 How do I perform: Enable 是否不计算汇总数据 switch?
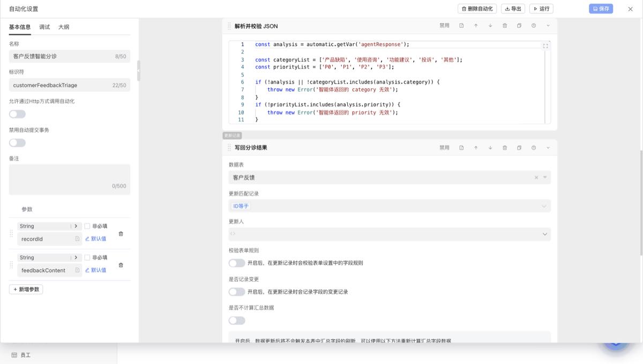pos(237,321)
